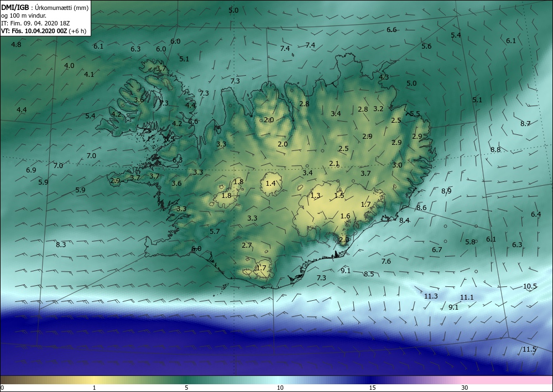Click the color scale label '15'
This screenshot has width=553, height=392.
point(372,388)
